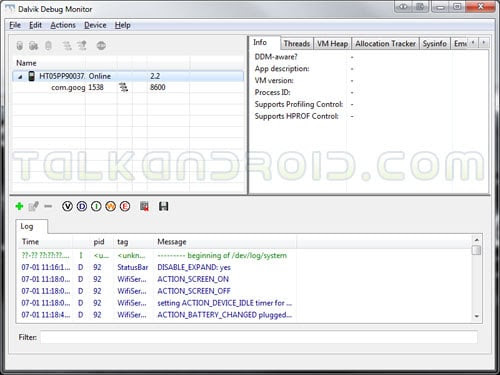Image resolution: width=500 pixels, height=375 pixels.
Task: Open the Device menu
Action: 95,25
